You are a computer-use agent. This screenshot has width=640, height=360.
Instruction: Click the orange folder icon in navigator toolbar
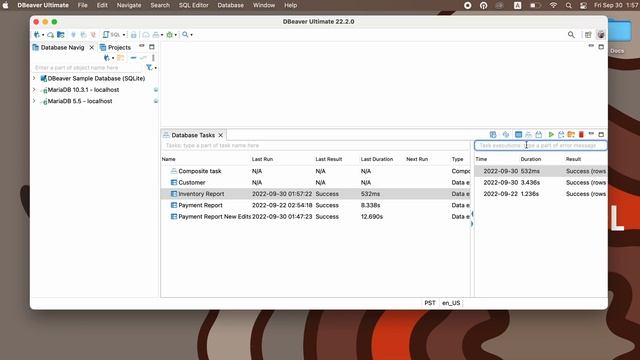tap(121, 58)
